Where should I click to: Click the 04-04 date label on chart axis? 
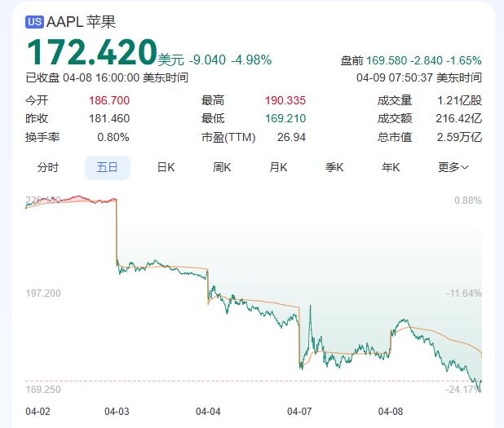[208, 412]
